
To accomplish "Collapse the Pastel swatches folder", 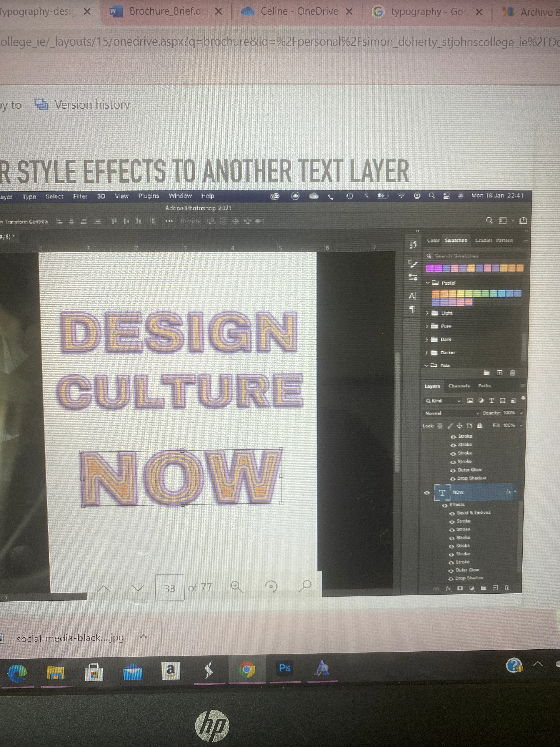I will (x=428, y=283).
